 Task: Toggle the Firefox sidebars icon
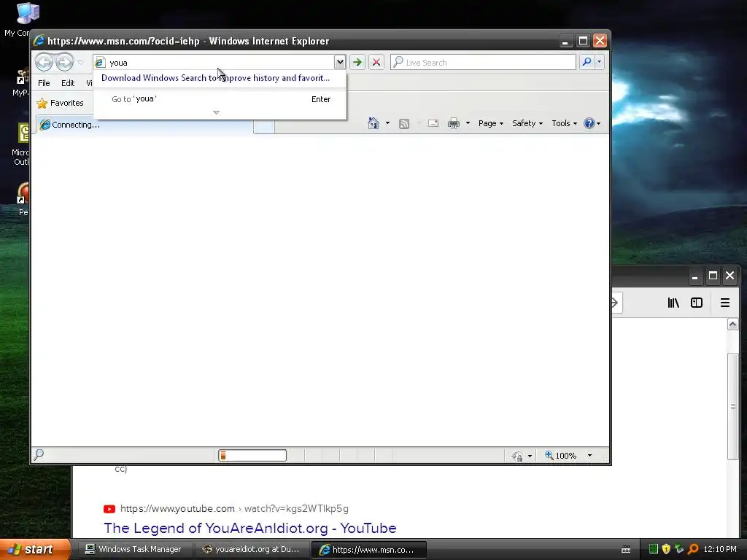pyautogui.click(x=697, y=303)
